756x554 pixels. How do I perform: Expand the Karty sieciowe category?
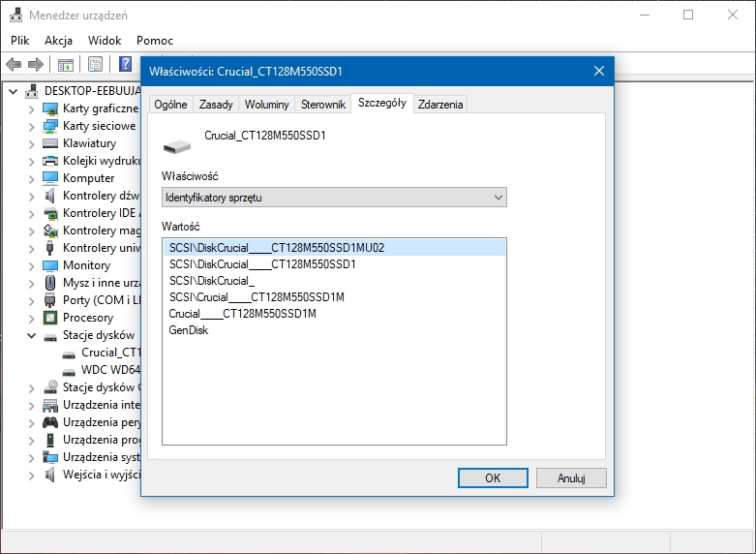pyautogui.click(x=31, y=127)
